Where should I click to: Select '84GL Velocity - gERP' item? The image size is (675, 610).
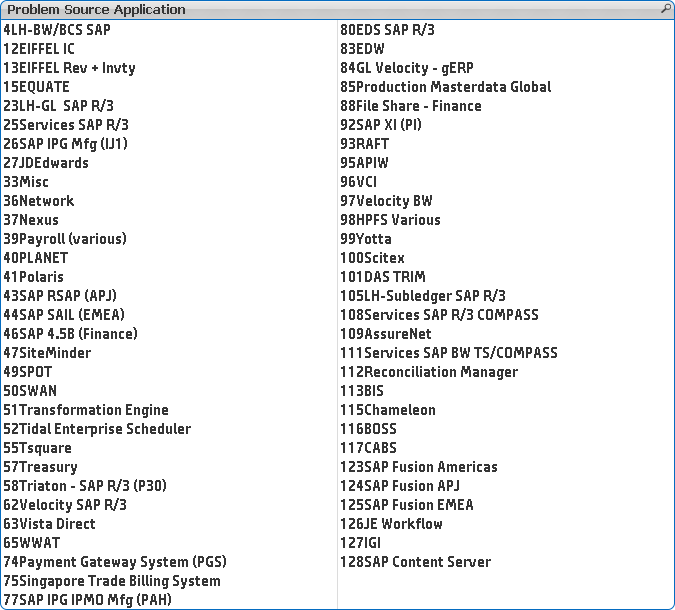(506, 68)
